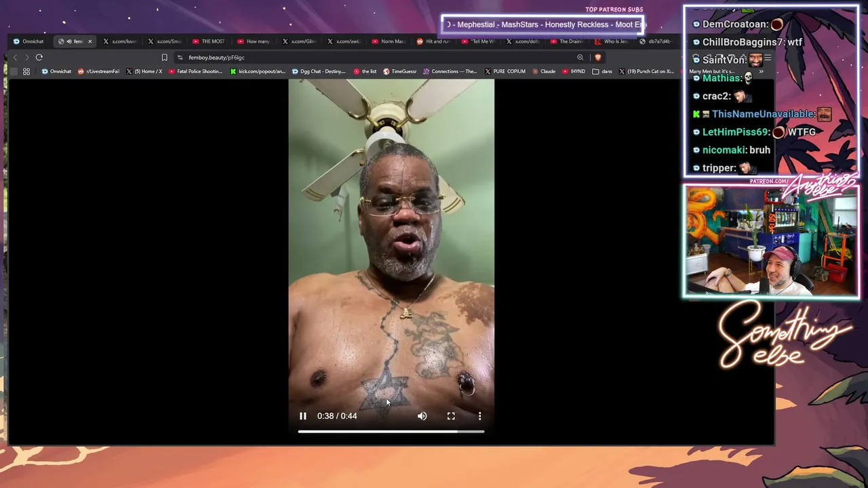Click the hamburger menu icon beside SaintVon
The image size is (868, 488).
click(x=768, y=59)
